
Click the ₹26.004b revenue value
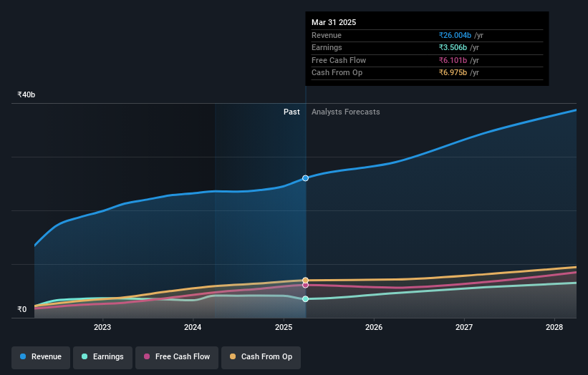coord(455,35)
